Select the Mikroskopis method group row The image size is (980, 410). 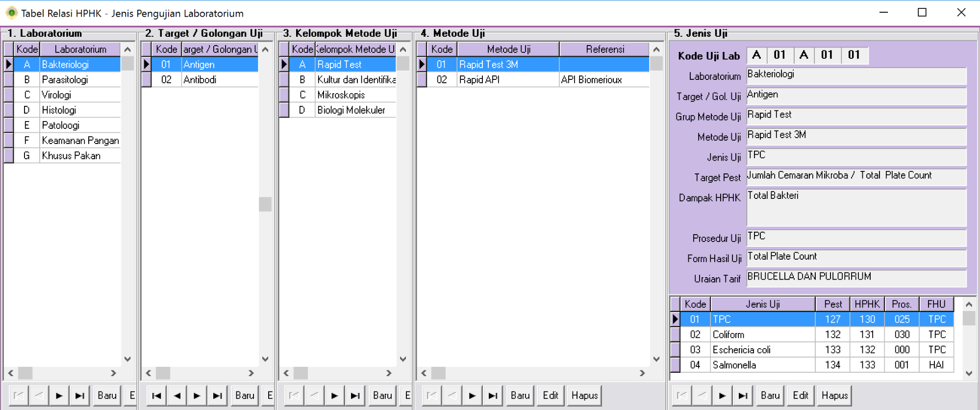click(341, 95)
